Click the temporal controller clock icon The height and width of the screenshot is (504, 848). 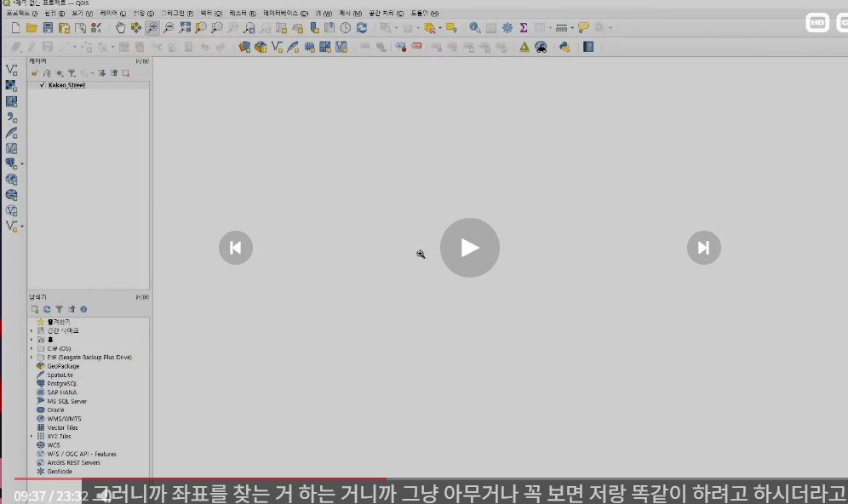tap(345, 27)
